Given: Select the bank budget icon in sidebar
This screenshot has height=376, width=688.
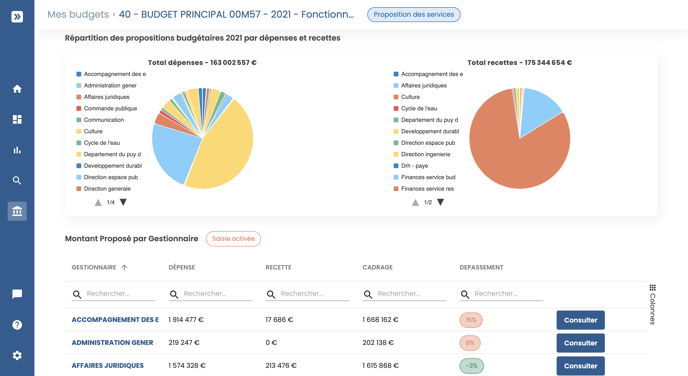Looking at the screenshot, I should tap(17, 211).
